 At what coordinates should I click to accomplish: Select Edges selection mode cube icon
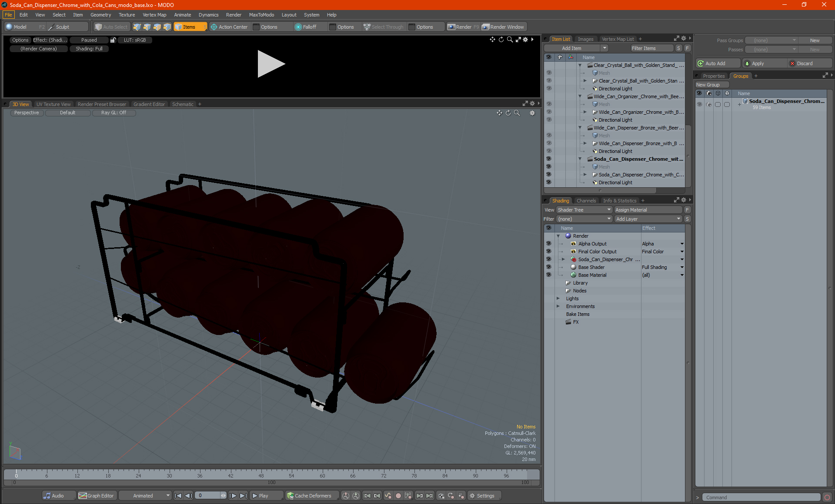click(x=147, y=27)
